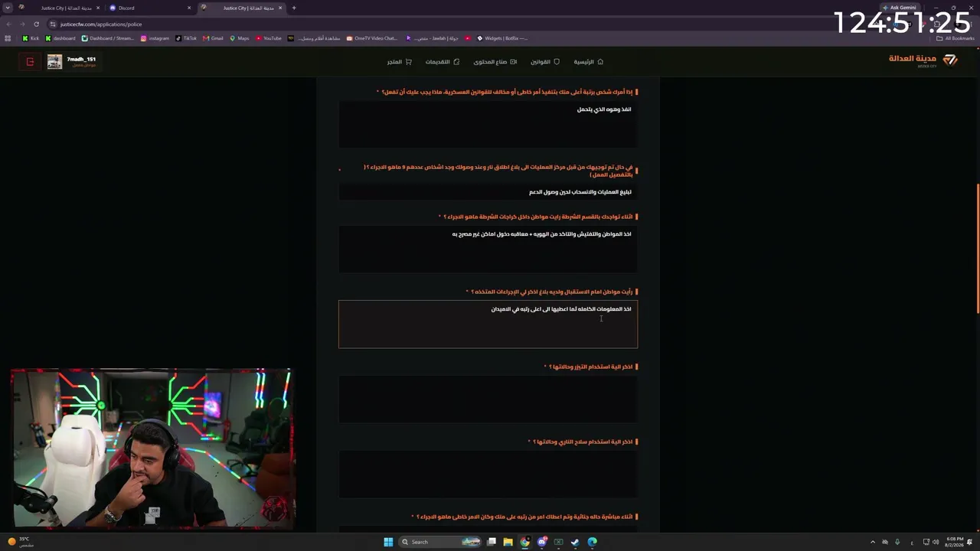Open المتجر store menu item
The height and width of the screenshot is (551, 980).
[399, 62]
